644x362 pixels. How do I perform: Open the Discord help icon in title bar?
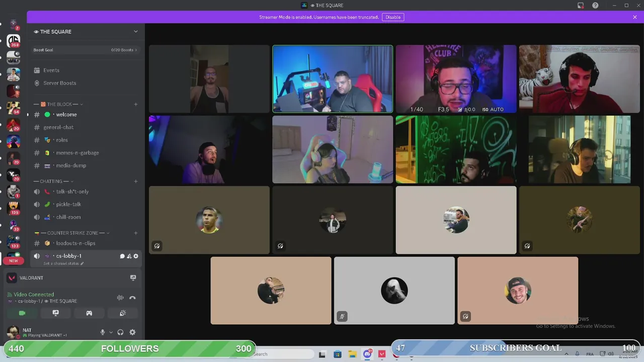(595, 6)
